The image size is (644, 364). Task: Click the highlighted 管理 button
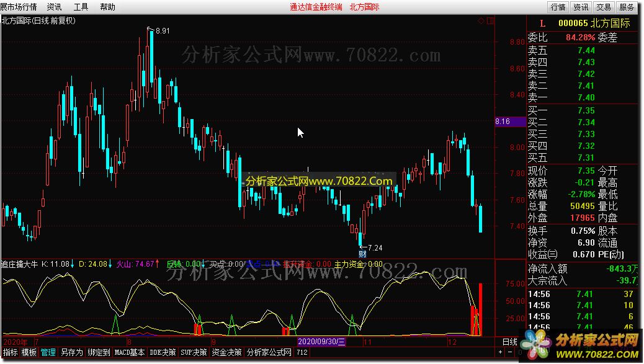tap(48, 352)
